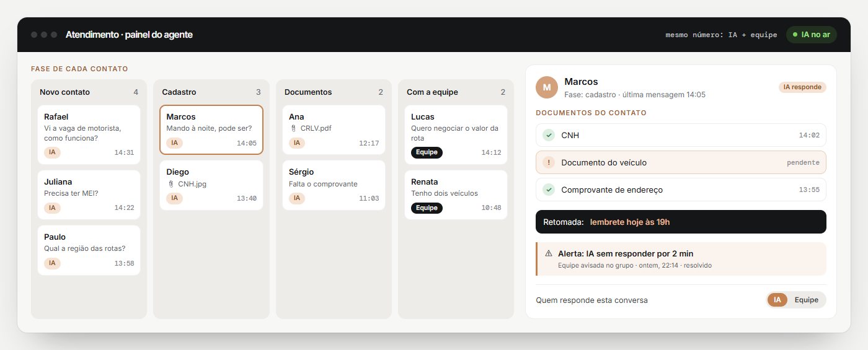Image resolution: width=868 pixels, height=350 pixels.
Task: Click the green status dot in IA no ar
Action: [x=795, y=35]
